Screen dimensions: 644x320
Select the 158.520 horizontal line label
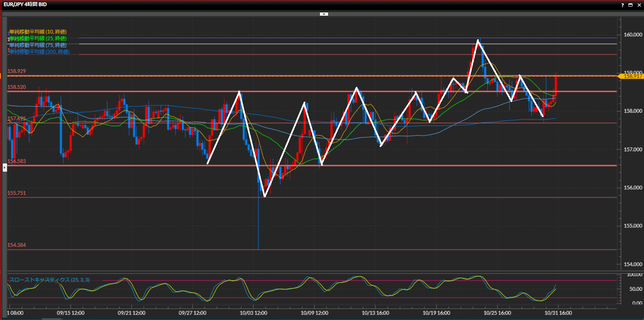(16, 87)
